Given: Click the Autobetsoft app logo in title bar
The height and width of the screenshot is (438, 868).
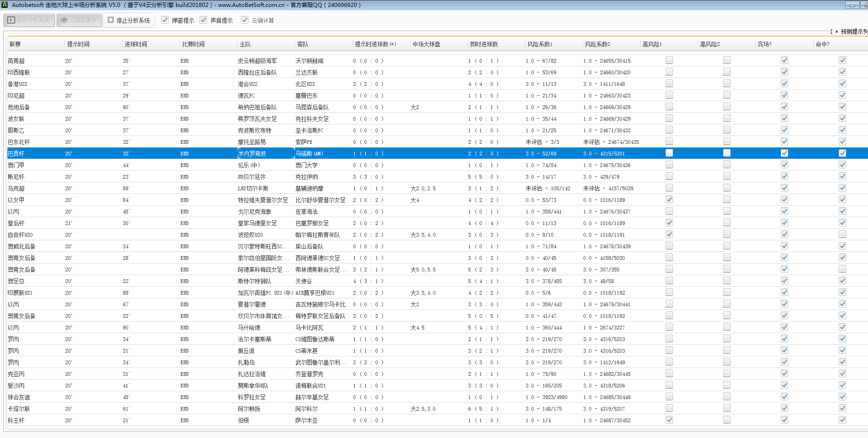Looking at the screenshot, I should [5, 5].
